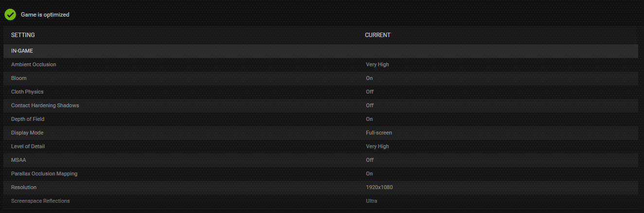Viewport: 644px width, 213px height.
Task: Select the IN-GAME section header row
Action: pyautogui.click(x=22, y=51)
